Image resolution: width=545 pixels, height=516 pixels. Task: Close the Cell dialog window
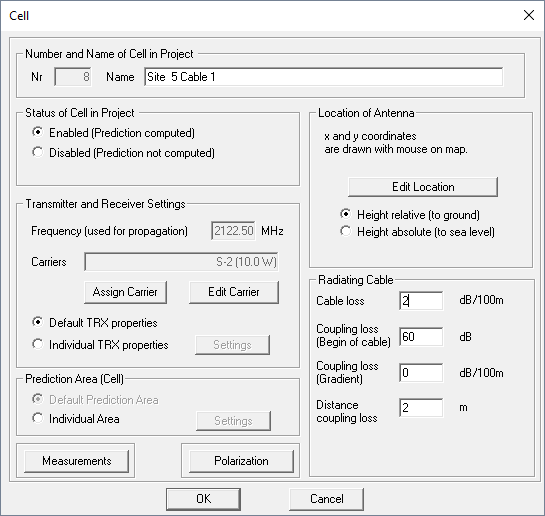point(529,15)
